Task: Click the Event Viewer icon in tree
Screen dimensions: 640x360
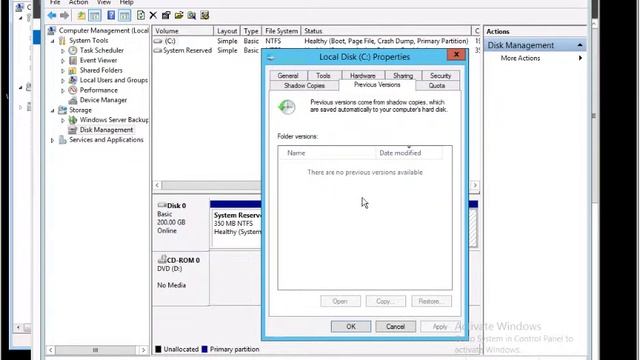Action: [x=73, y=60]
